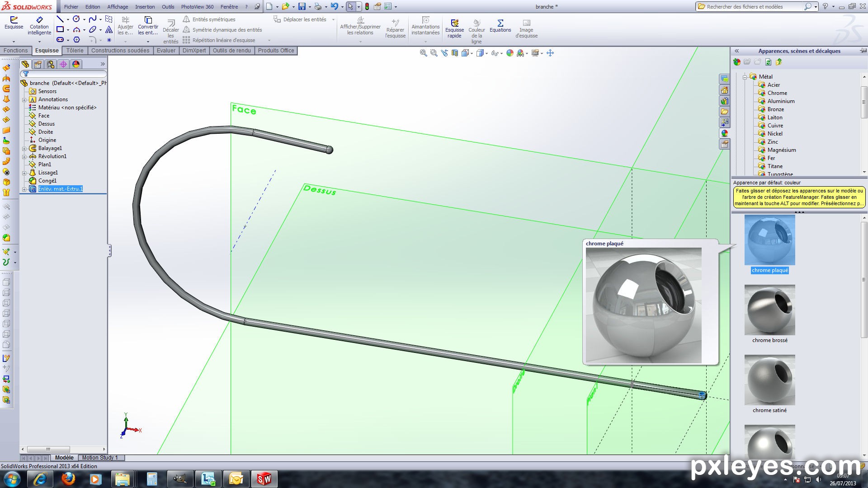Open the Motion Study 1 tab
Screen dimensions: 868x488
click(x=100, y=458)
